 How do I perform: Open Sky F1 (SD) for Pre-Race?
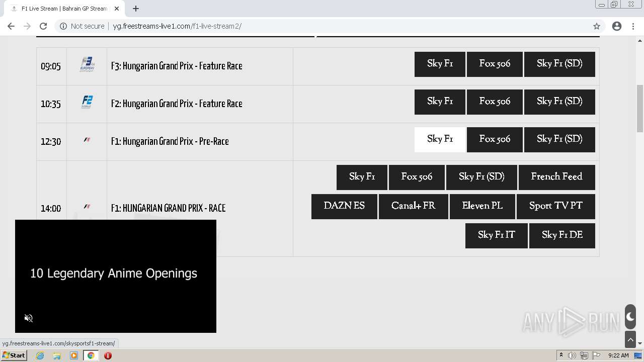[x=559, y=139]
